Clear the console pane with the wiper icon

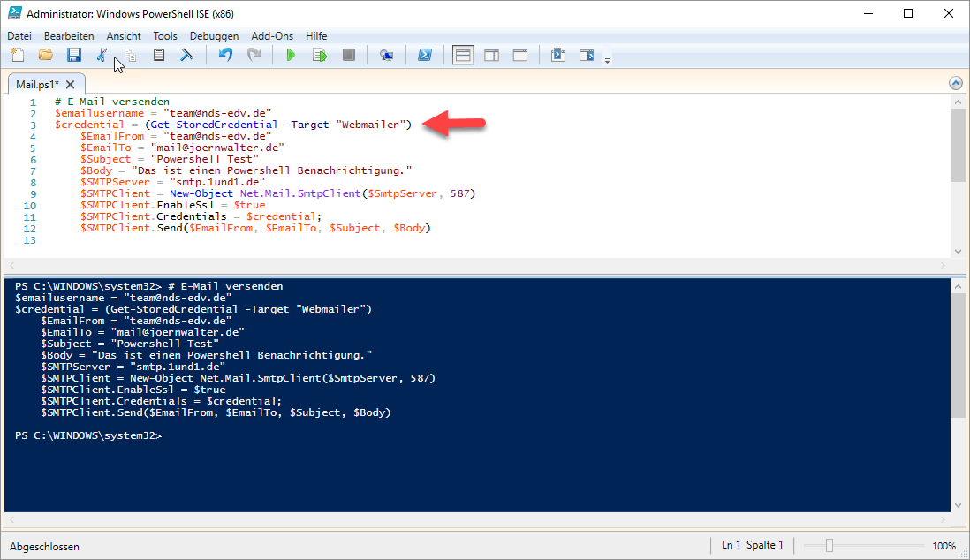pos(187,56)
